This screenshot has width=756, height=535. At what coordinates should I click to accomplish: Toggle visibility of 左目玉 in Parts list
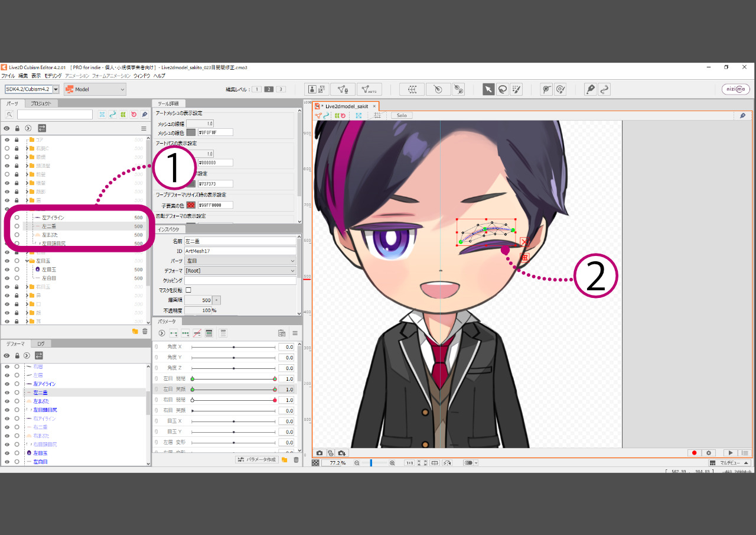coord(7,269)
